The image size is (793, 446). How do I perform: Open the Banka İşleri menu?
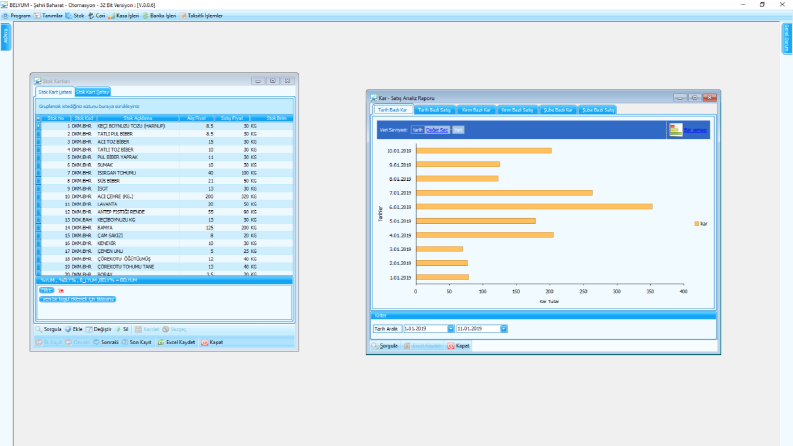click(159, 16)
